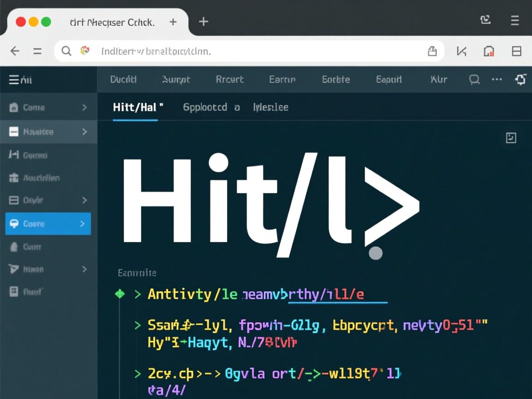Screen dimensions: 532x399
Task: Click the search icon in the top navigation bar
Action: point(474,79)
